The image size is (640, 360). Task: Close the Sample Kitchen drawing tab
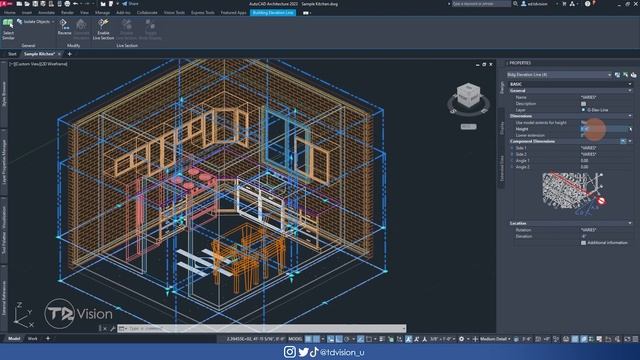click(x=60, y=54)
